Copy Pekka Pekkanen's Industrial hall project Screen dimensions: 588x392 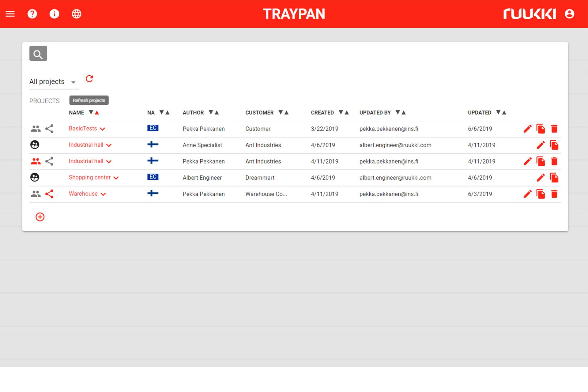coord(541,161)
